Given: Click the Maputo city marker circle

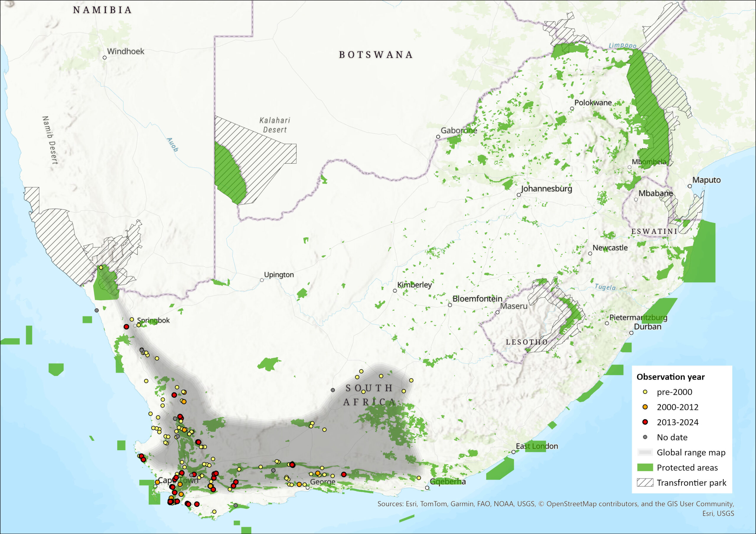Looking at the screenshot, I should coord(690,186).
